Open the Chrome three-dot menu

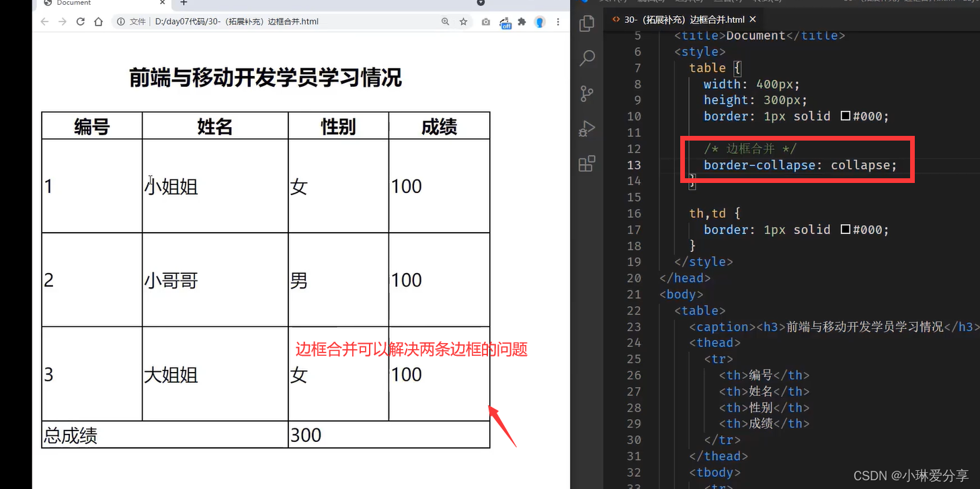(x=558, y=22)
